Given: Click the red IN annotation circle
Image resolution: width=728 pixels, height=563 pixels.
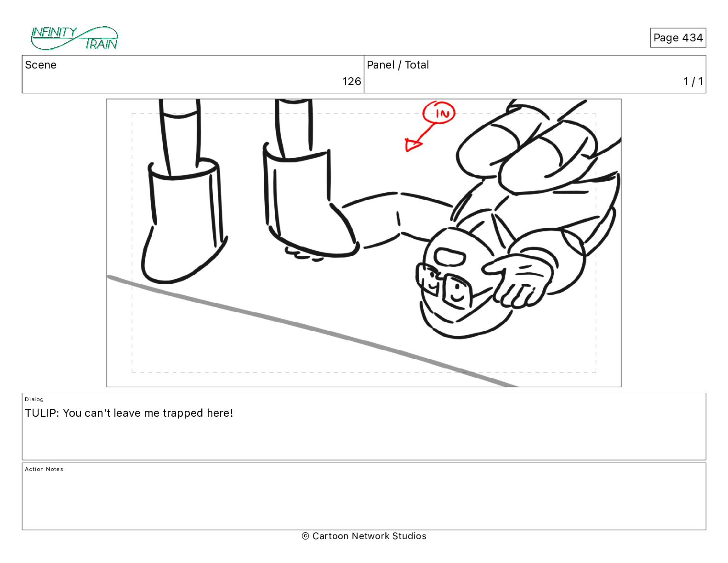Looking at the screenshot, I should 439,113.
